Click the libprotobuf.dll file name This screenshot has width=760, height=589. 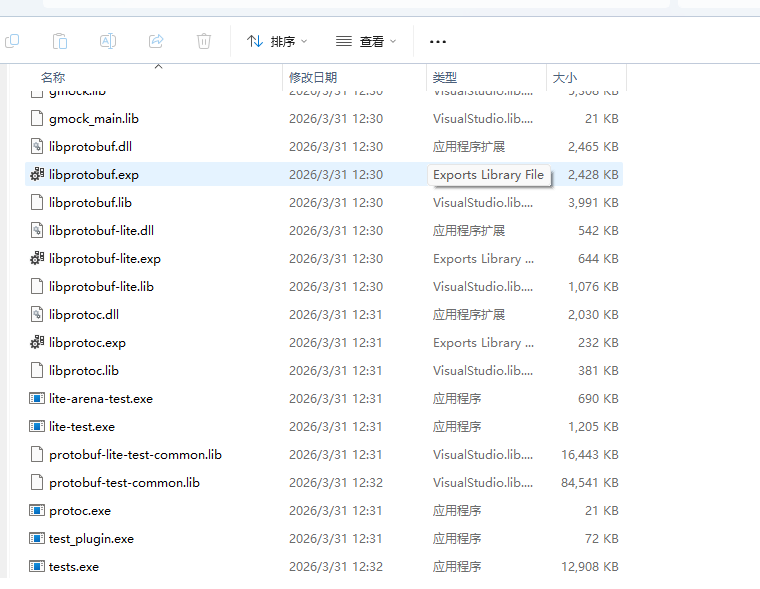coord(90,147)
